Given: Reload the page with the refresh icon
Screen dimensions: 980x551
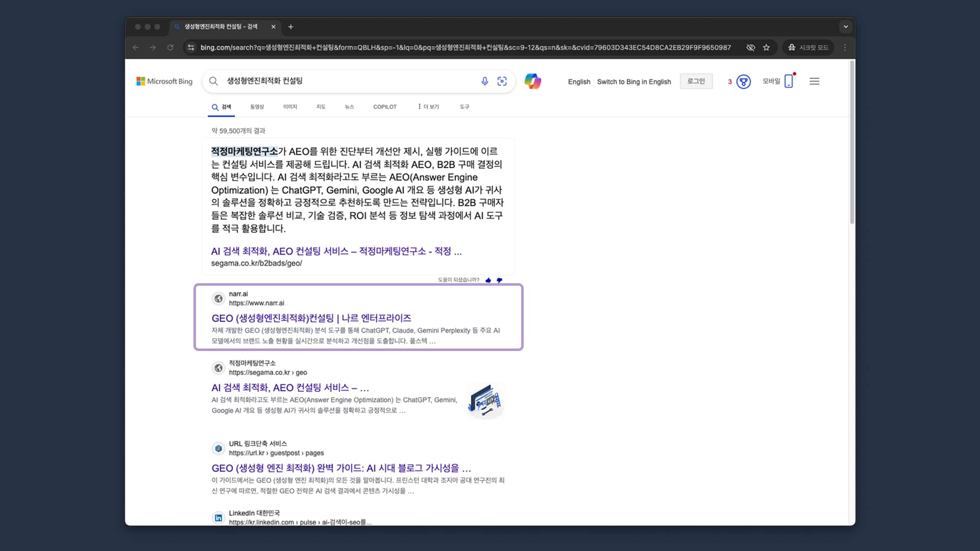Looking at the screenshot, I should click(170, 47).
